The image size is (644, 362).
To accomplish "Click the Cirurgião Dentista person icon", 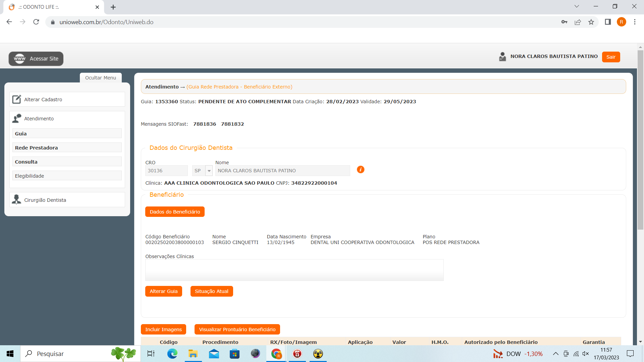I will tap(16, 200).
